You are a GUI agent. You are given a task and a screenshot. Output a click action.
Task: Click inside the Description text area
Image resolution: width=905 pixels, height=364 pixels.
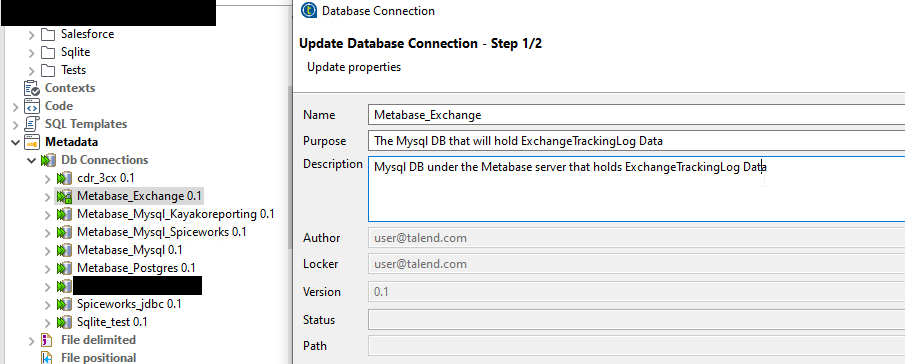pos(636,189)
